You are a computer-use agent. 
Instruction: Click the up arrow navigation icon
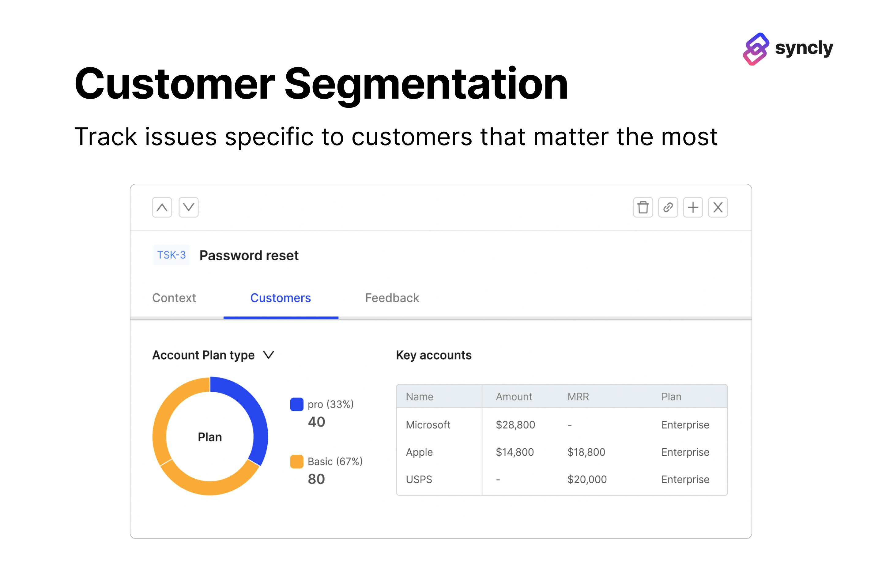click(162, 207)
